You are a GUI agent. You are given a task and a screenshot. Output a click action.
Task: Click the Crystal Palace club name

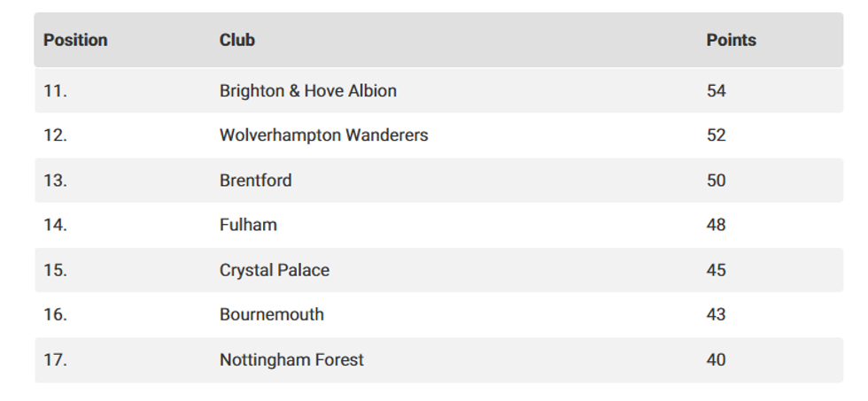click(275, 270)
